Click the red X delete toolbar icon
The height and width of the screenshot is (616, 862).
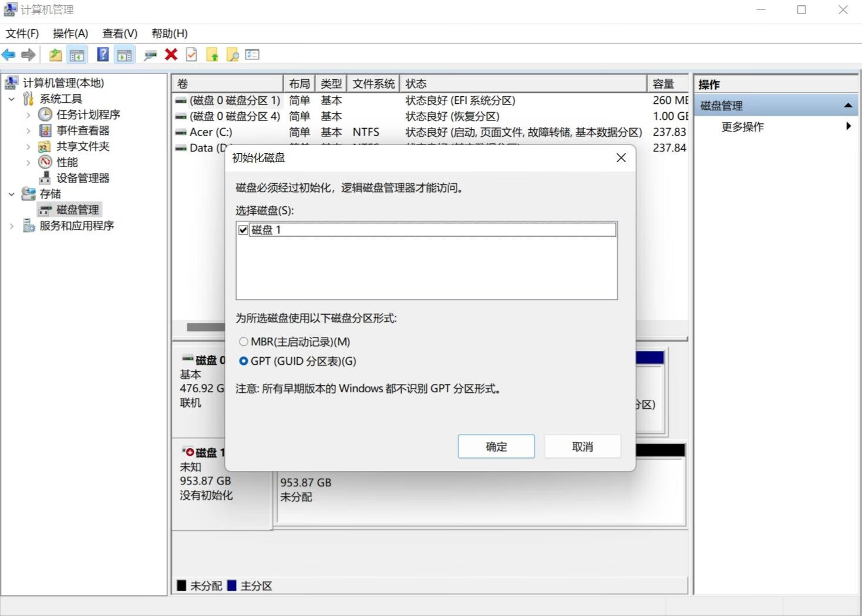click(170, 55)
